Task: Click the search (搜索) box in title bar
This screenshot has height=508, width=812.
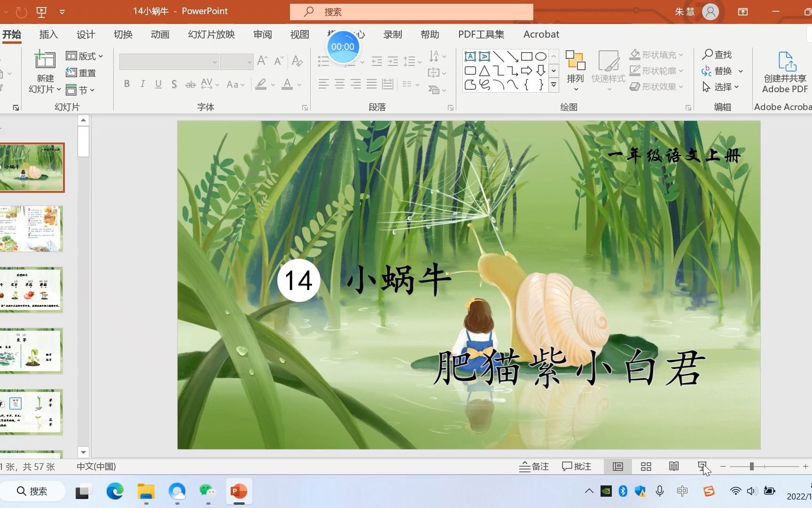Action: click(x=411, y=12)
